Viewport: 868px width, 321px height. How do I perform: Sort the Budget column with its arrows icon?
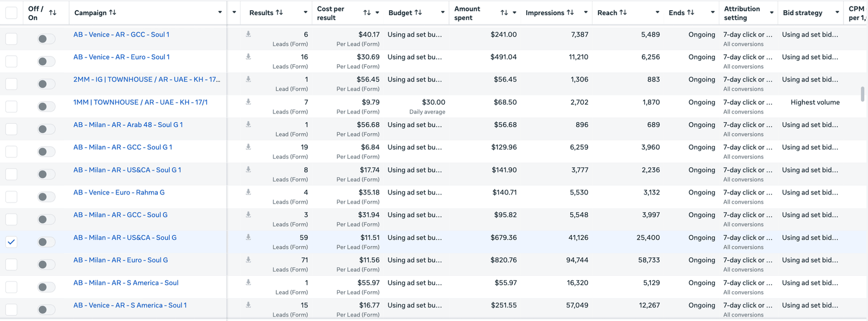tap(418, 12)
